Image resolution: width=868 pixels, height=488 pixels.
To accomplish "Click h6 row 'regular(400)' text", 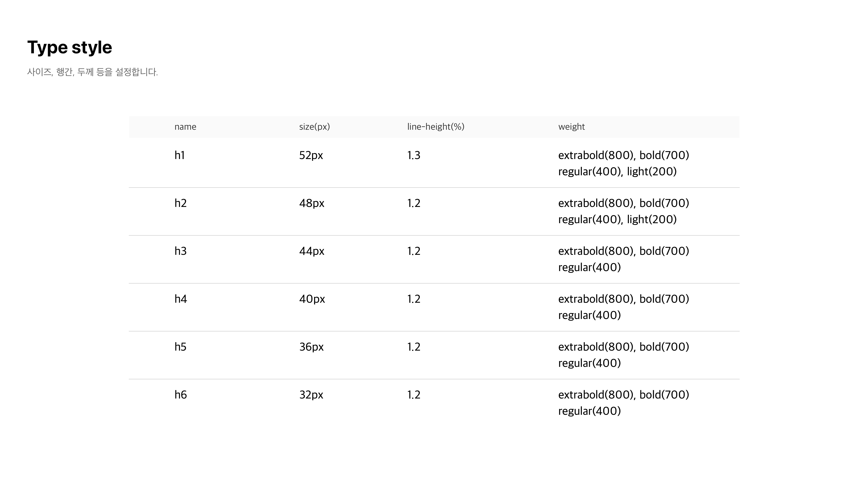I will click(589, 411).
